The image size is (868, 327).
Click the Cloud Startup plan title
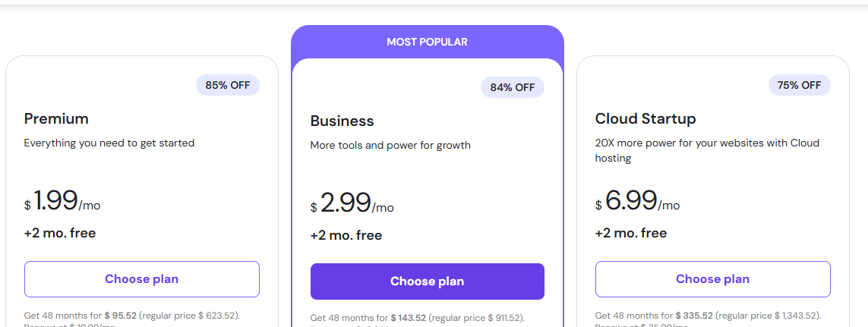click(x=645, y=118)
